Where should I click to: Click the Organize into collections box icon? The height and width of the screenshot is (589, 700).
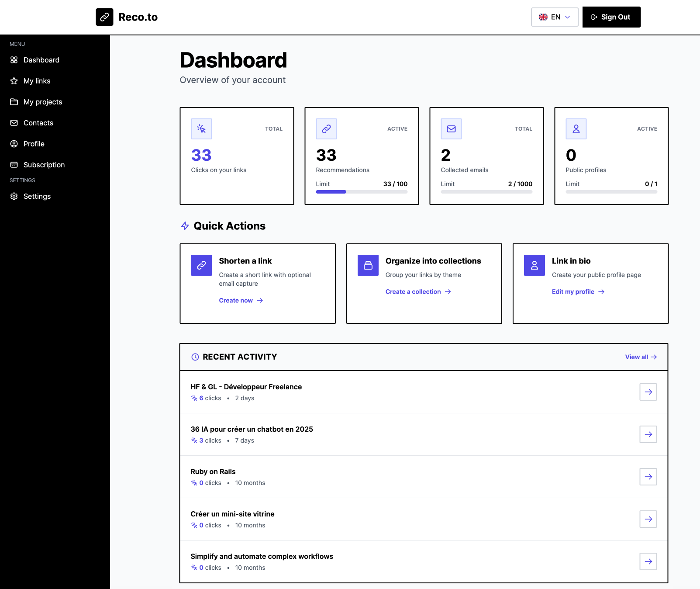368,265
